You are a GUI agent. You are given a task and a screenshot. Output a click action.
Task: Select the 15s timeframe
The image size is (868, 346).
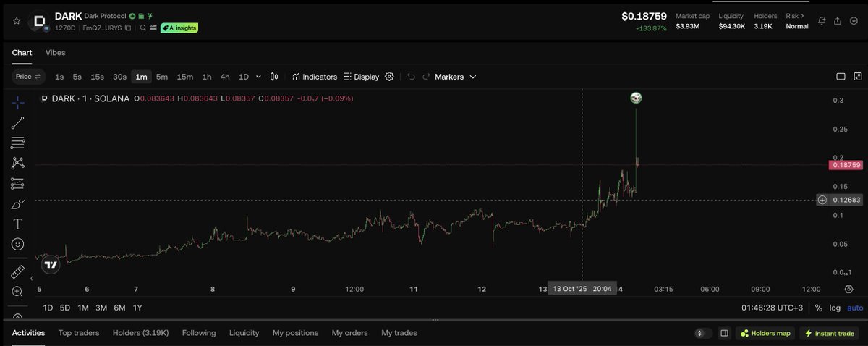click(x=97, y=77)
